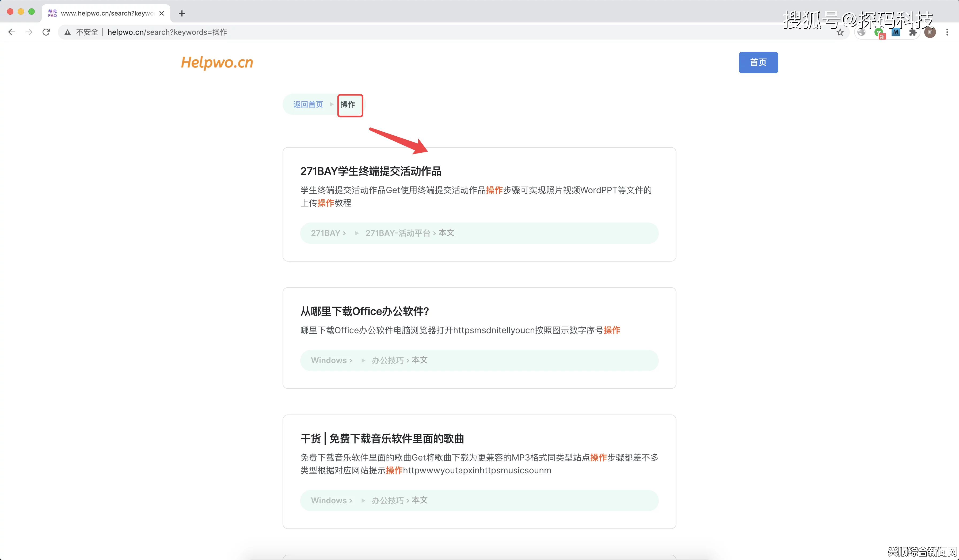Click 本文 in the 271BAY result breadcrumb
Screen dimensions: 959x560
(x=446, y=233)
